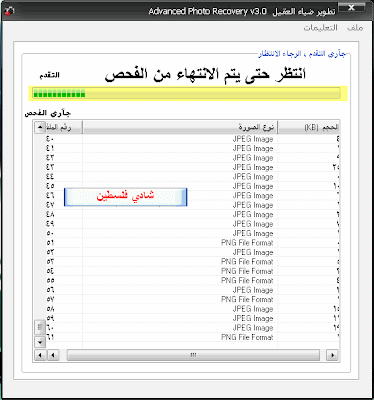Close the Advanced Photo Recovery window

[351, 8]
